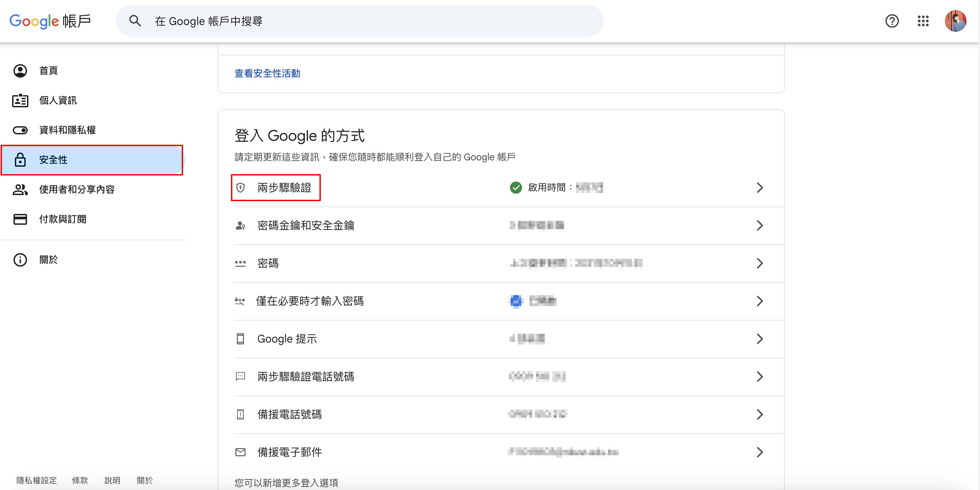Expand the 備援電話號碼 row chevron

[759, 414]
